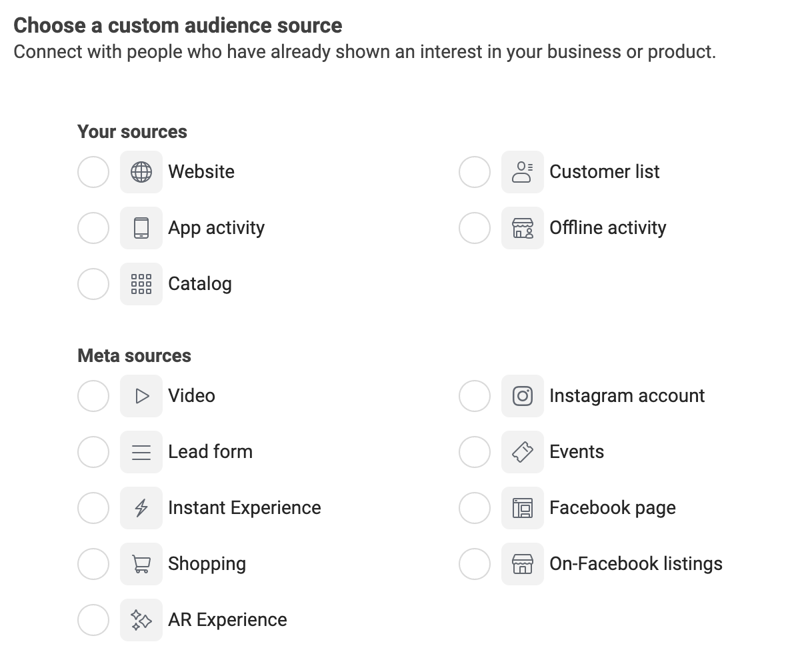The height and width of the screenshot is (664, 812).
Task: Click the 'Instagram account' label text
Action: [x=627, y=397]
